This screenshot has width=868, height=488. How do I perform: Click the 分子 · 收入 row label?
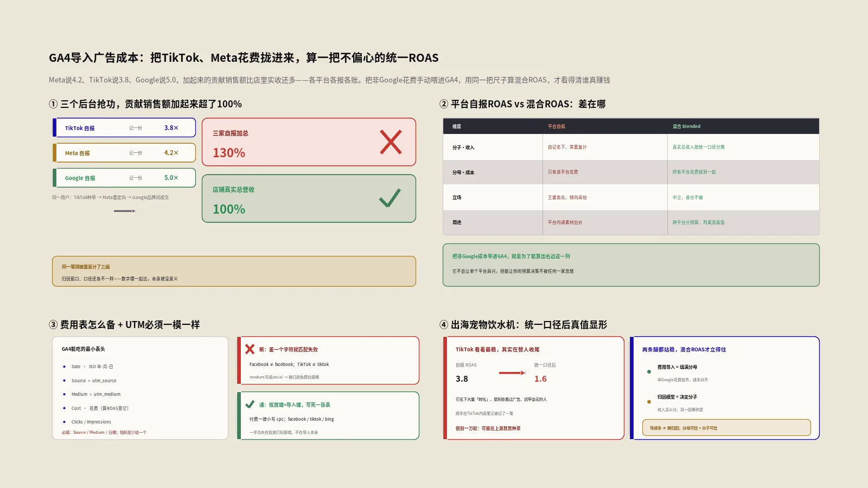pos(463,147)
